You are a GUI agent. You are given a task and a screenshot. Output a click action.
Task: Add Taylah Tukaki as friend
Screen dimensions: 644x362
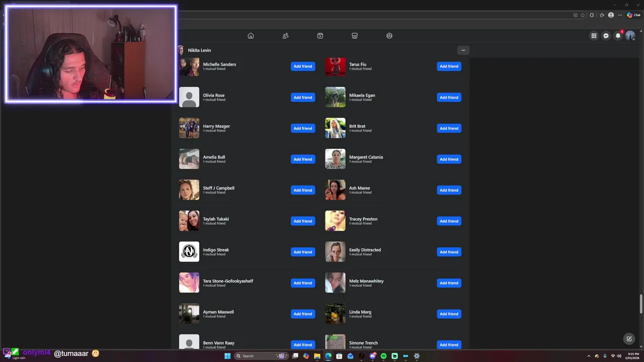[x=303, y=221]
